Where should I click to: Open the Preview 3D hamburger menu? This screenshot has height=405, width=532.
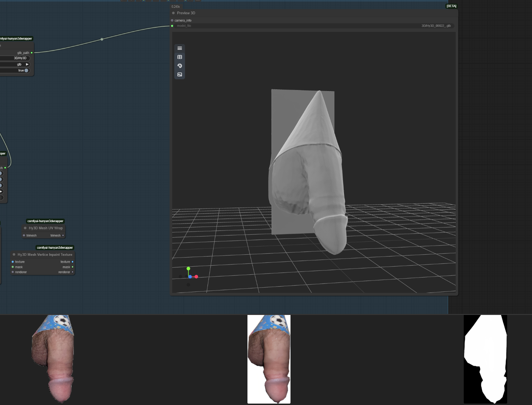coord(180,48)
